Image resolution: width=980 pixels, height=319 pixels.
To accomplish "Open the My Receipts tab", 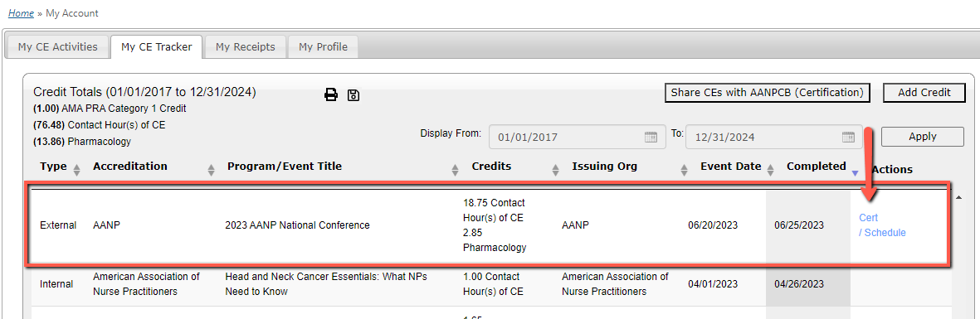I will [245, 47].
